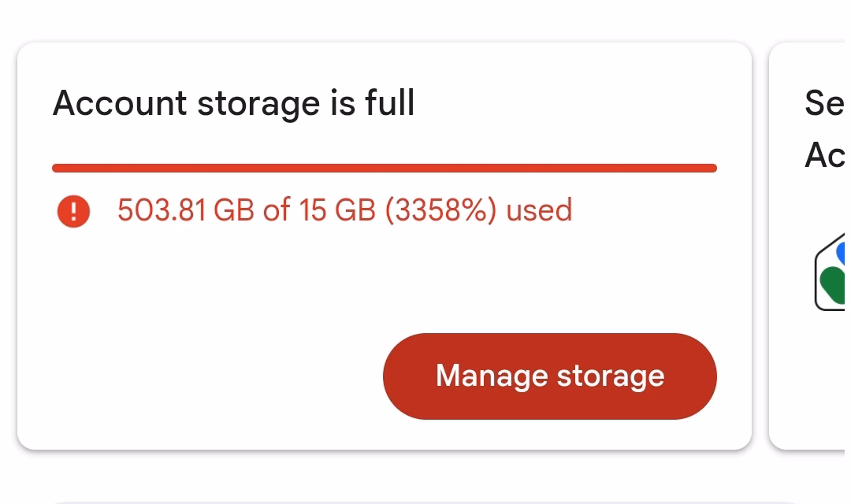The width and height of the screenshot is (851, 504).
Task: Click the left end of the red storage bar
Action: (x=59, y=168)
